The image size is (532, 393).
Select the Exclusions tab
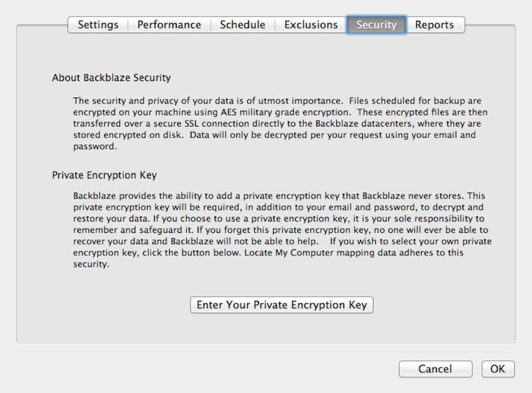coord(311,25)
